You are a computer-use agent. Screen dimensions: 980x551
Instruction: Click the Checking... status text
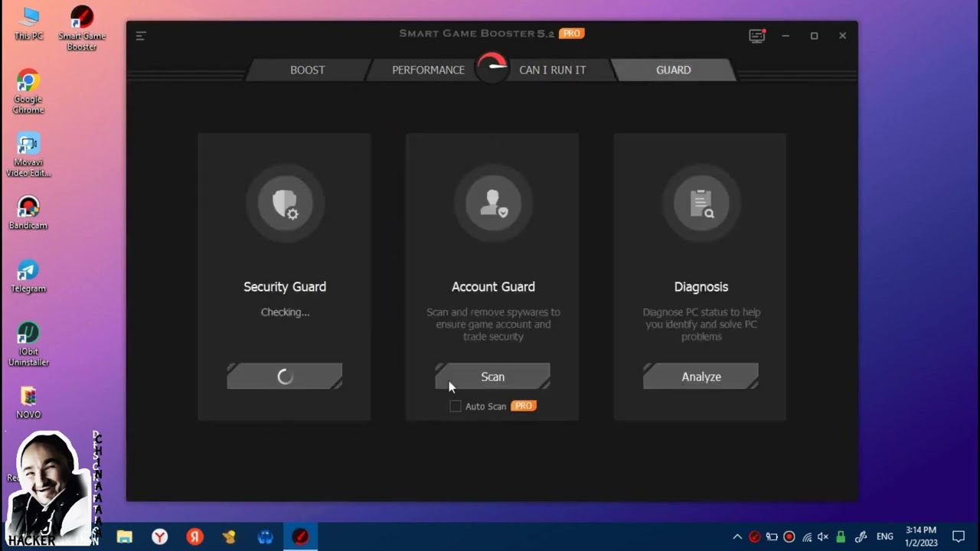click(285, 312)
